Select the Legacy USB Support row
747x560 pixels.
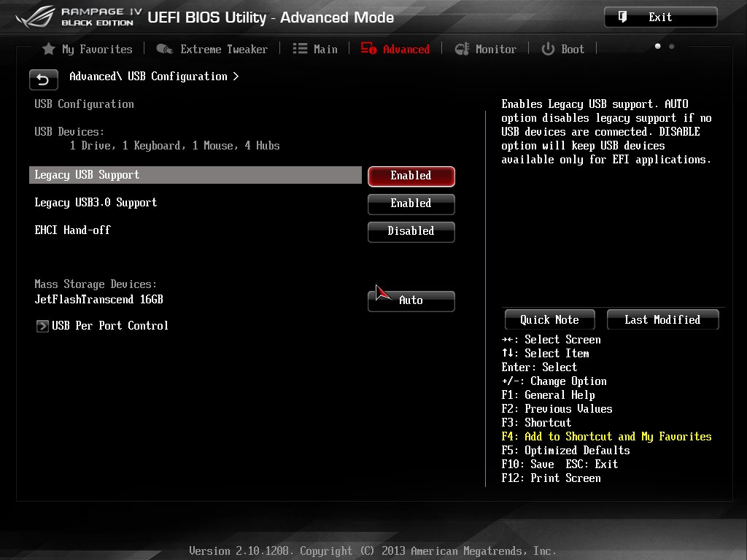(x=196, y=175)
